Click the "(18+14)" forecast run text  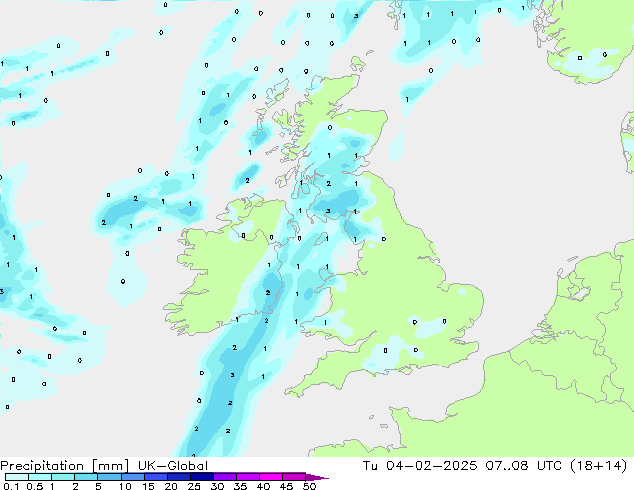[x=598, y=466]
